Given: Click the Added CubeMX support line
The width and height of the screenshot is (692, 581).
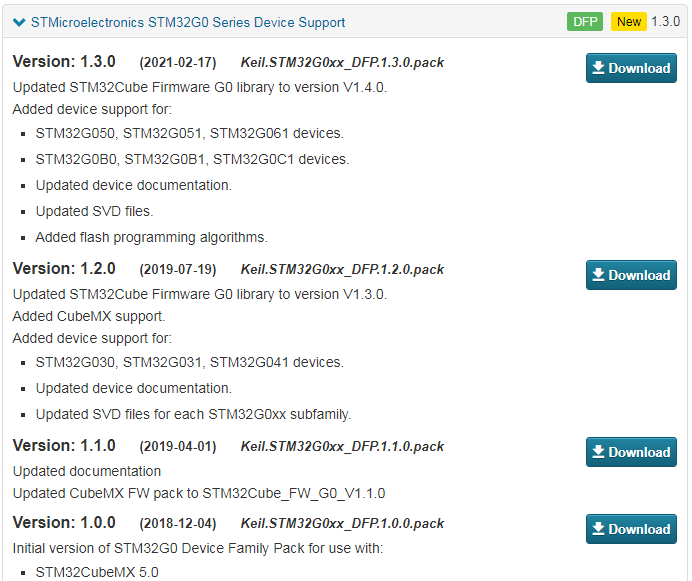Looking at the screenshot, I should click(x=88, y=316).
